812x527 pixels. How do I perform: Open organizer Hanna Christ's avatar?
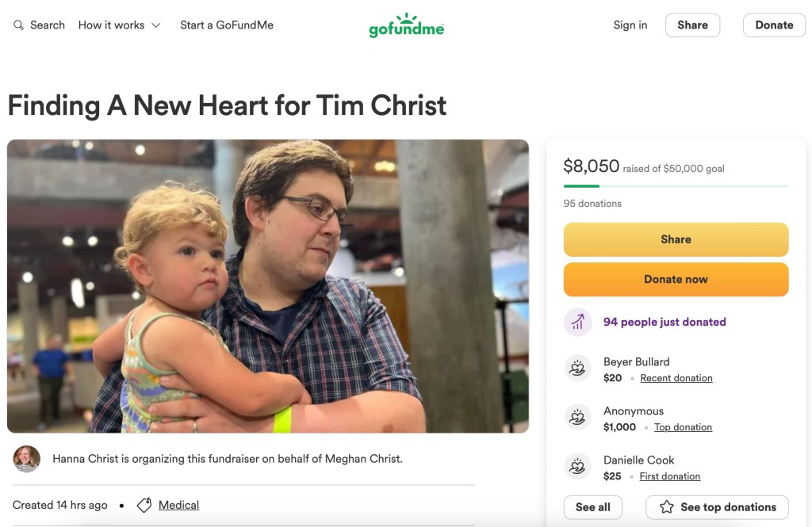tap(27, 459)
